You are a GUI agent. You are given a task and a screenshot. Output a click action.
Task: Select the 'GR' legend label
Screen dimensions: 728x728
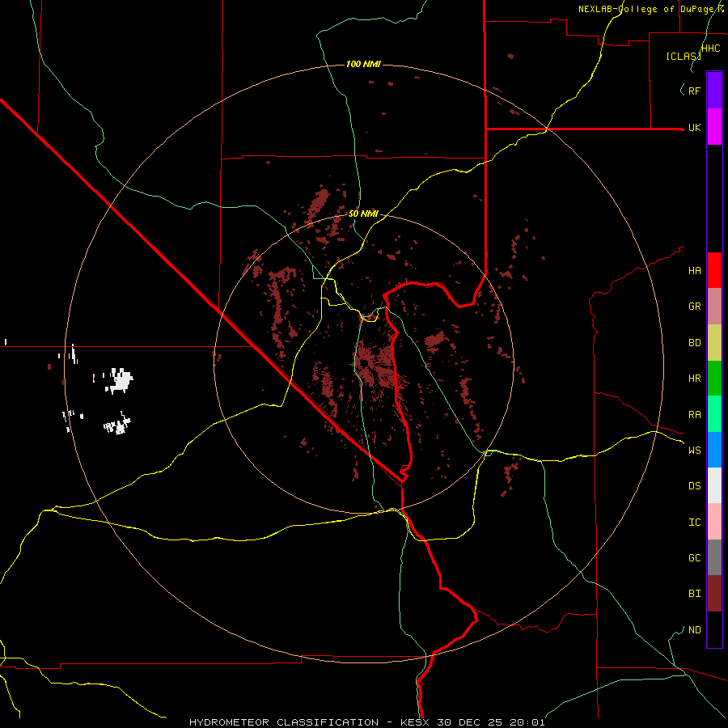tap(694, 307)
